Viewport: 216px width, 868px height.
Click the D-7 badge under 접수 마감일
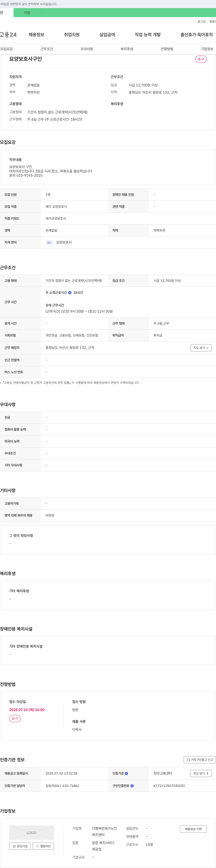pos(15,718)
